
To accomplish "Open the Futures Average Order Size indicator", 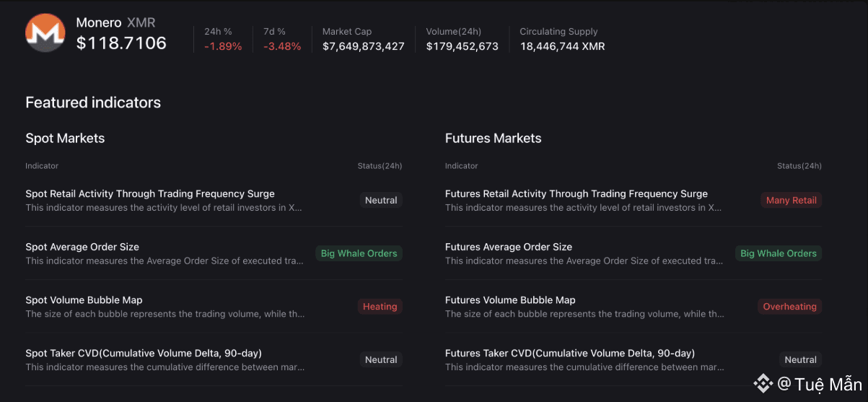I will click(508, 247).
